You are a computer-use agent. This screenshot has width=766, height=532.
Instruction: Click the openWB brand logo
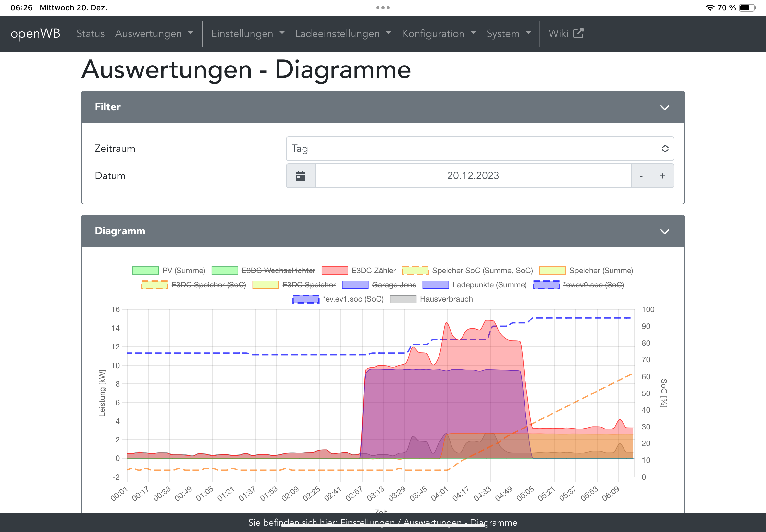35,33
